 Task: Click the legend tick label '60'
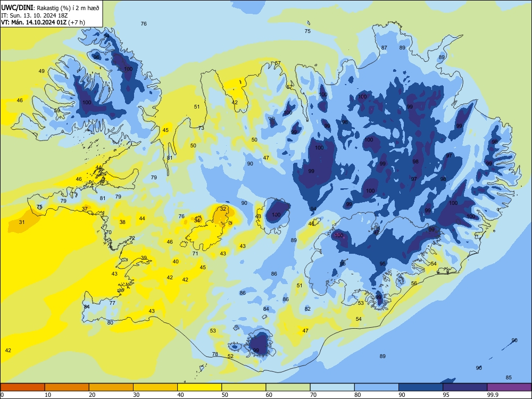(269, 395)
